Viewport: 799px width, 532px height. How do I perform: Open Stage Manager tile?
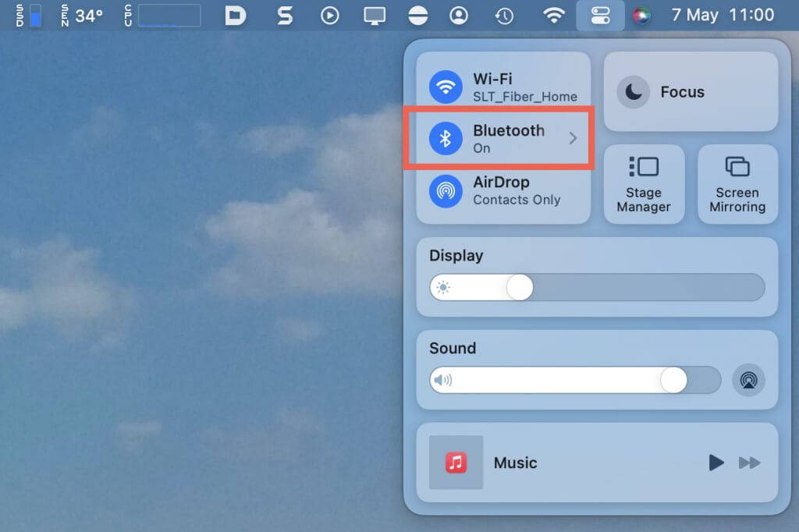point(644,185)
